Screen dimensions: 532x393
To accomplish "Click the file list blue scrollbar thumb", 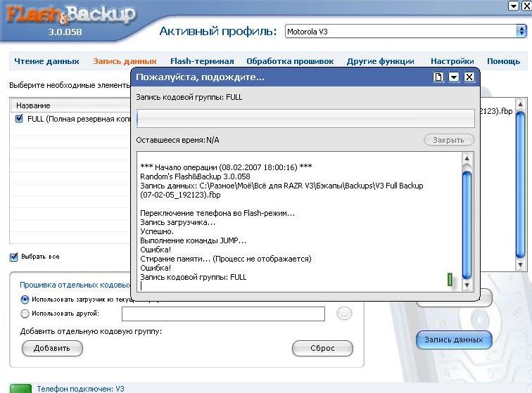I will 521,185.
